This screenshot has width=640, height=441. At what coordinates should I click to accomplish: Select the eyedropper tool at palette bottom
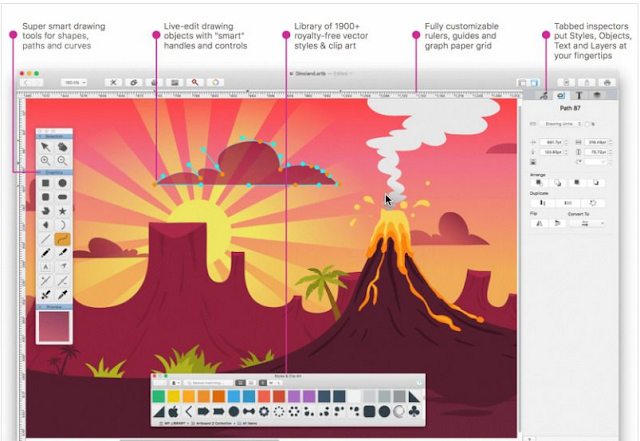click(62, 294)
